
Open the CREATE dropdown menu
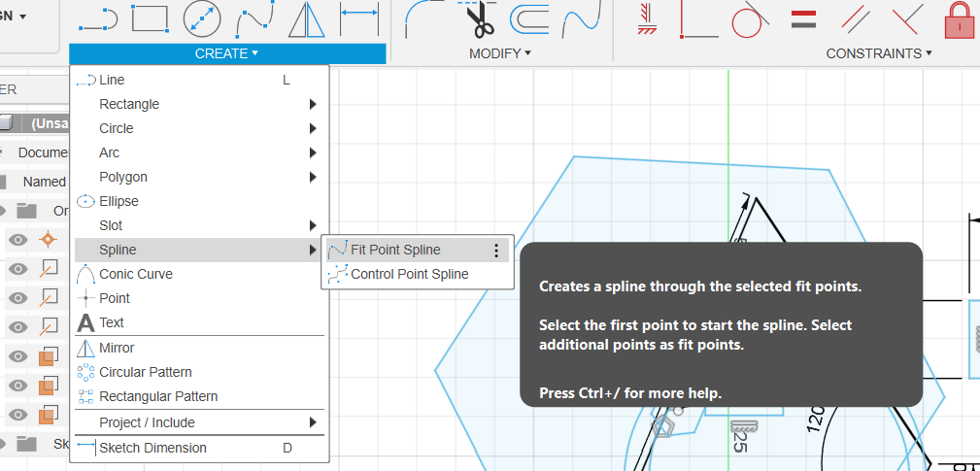tap(227, 53)
